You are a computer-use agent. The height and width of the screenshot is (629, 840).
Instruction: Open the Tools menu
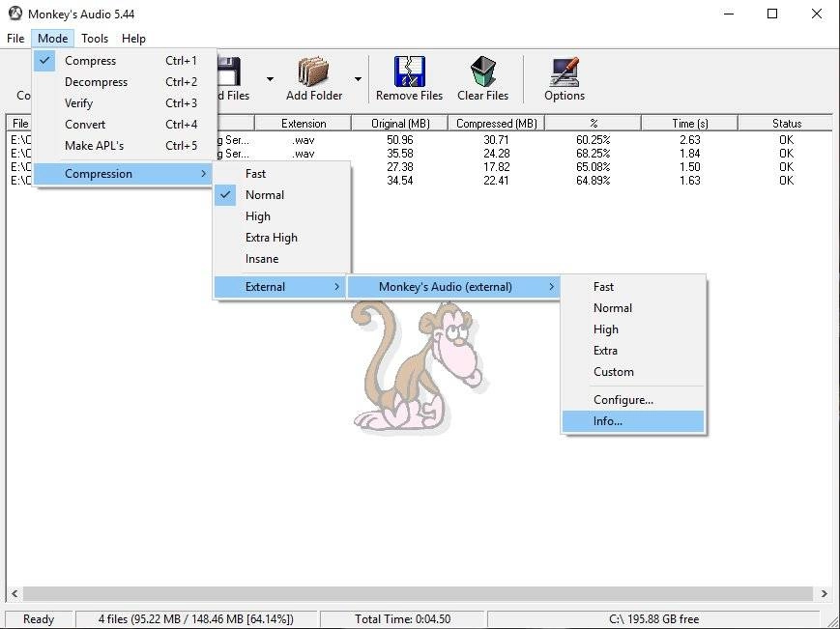[95, 39]
